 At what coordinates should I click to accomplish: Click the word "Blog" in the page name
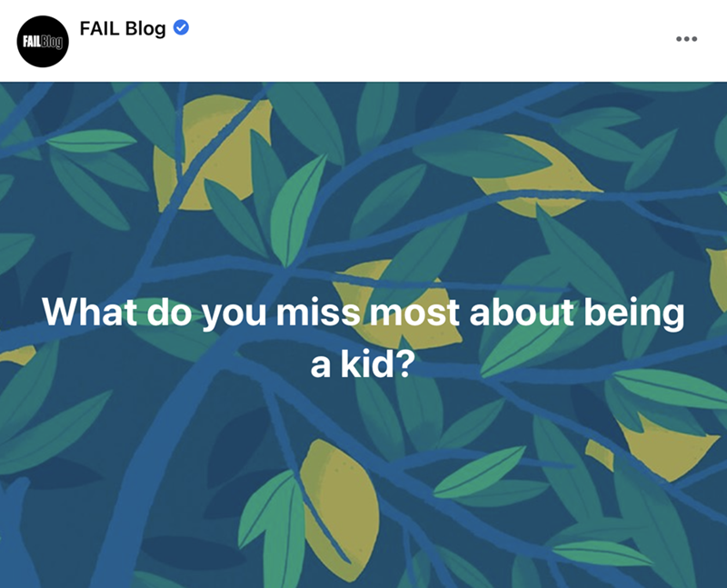point(145,28)
